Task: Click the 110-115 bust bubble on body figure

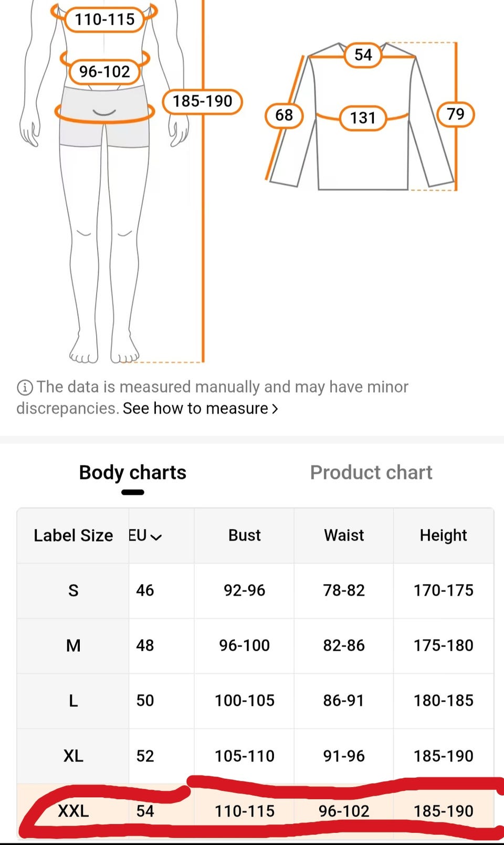Action: (x=104, y=19)
